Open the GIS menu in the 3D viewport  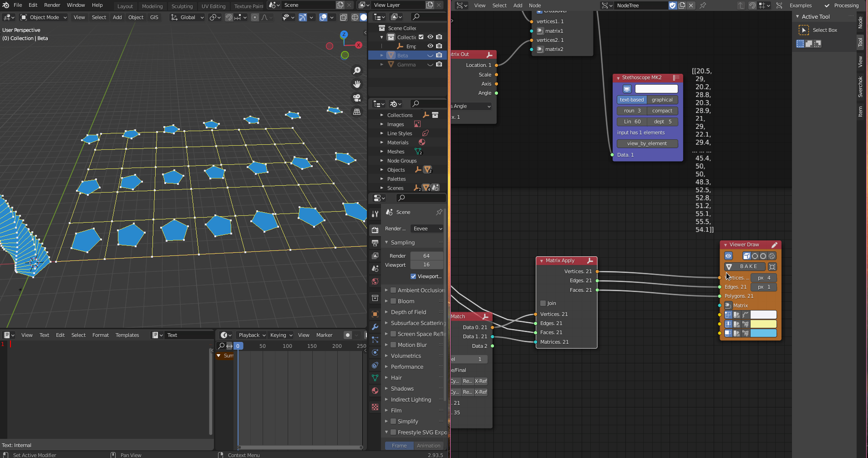pos(154,17)
